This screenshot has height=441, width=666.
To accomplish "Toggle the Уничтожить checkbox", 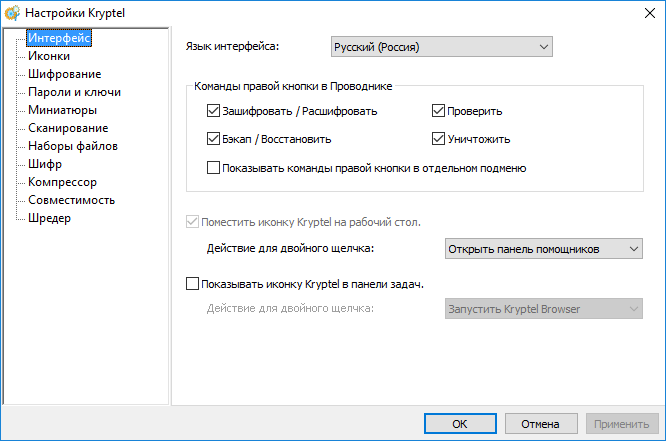I will [x=439, y=139].
